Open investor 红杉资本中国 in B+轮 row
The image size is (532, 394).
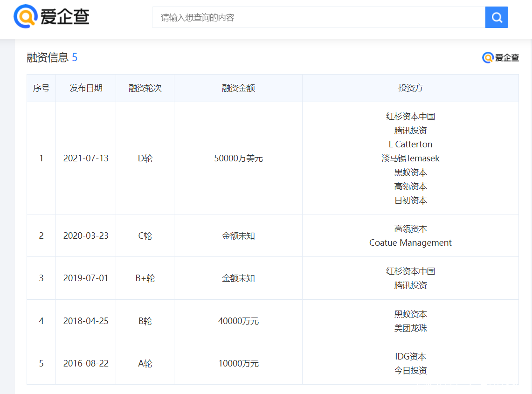coord(410,271)
